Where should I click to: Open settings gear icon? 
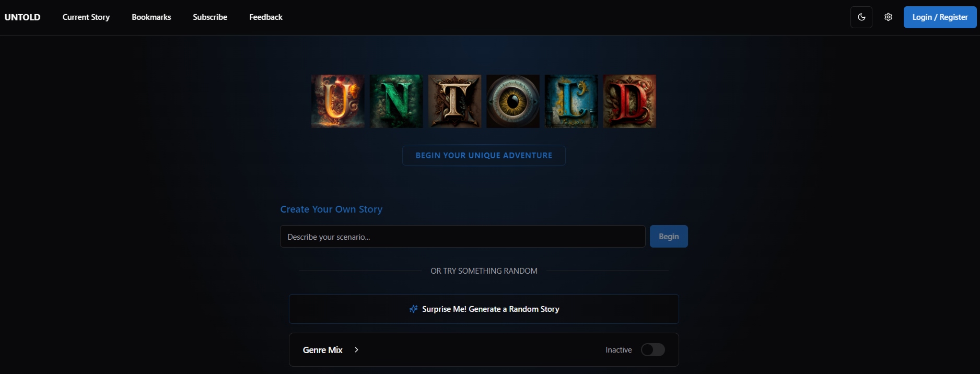pyautogui.click(x=888, y=17)
